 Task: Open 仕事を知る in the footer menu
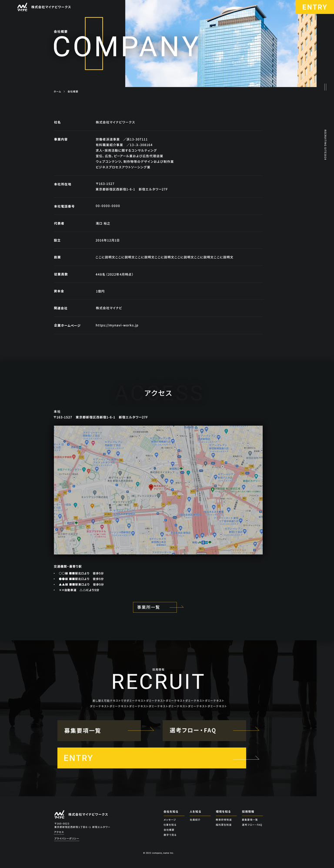pos(170,825)
